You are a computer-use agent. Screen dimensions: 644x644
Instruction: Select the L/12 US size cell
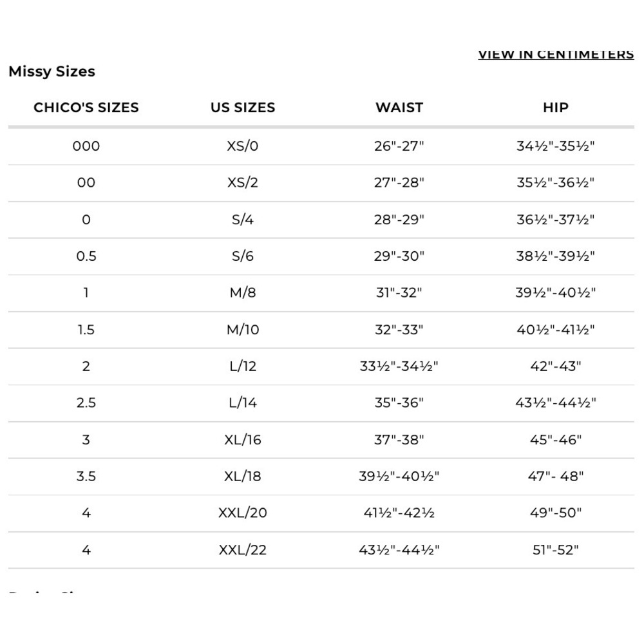click(x=243, y=366)
